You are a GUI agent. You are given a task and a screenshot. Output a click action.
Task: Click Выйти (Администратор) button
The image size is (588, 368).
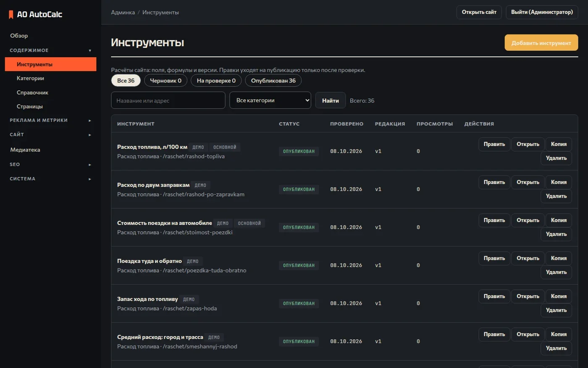point(542,12)
